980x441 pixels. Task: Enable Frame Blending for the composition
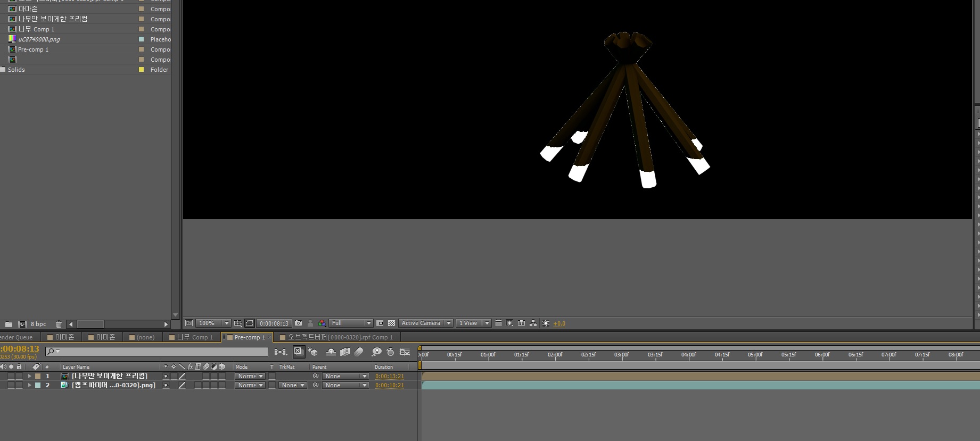(345, 352)
